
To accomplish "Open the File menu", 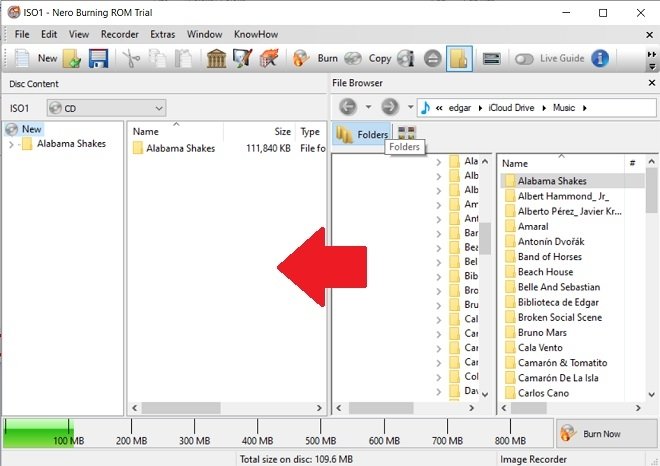I will (x=22, y=34).
